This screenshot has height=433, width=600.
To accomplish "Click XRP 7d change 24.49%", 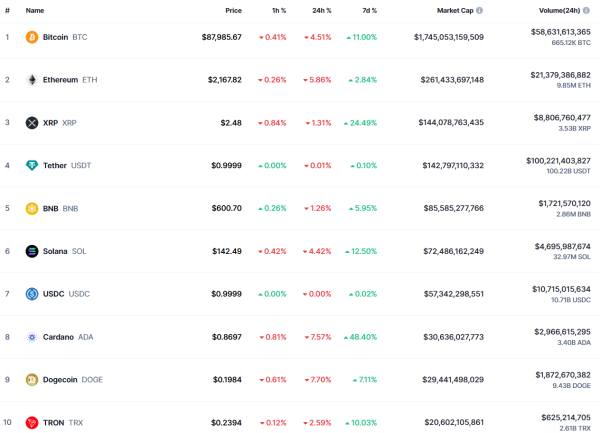I will [x=360, y=123].
